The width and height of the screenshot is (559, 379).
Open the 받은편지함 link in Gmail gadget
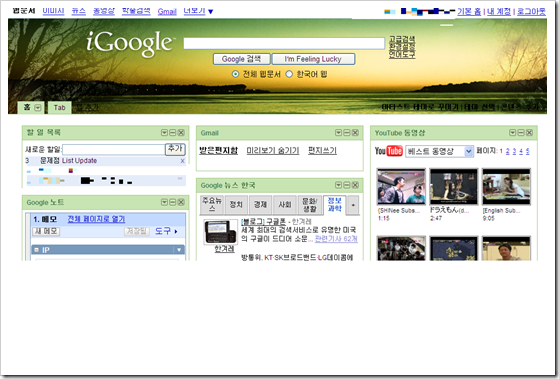pos(218,151)
